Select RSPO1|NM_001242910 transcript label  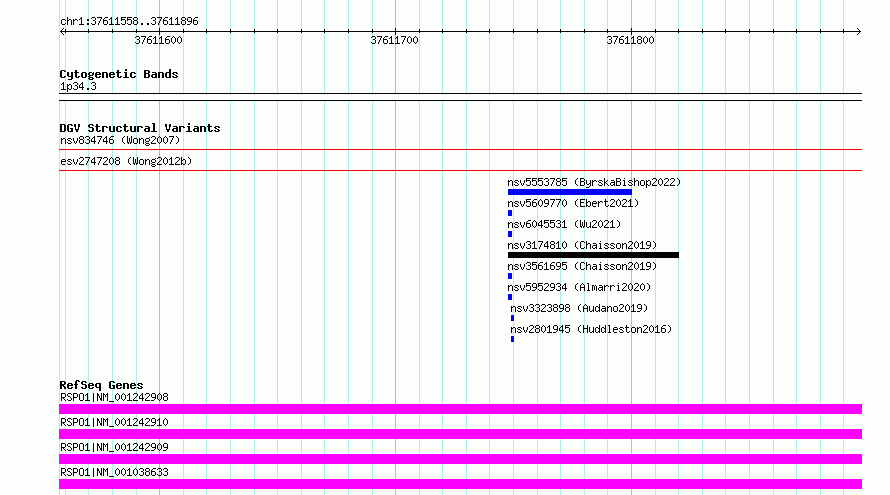coord(114,422)
